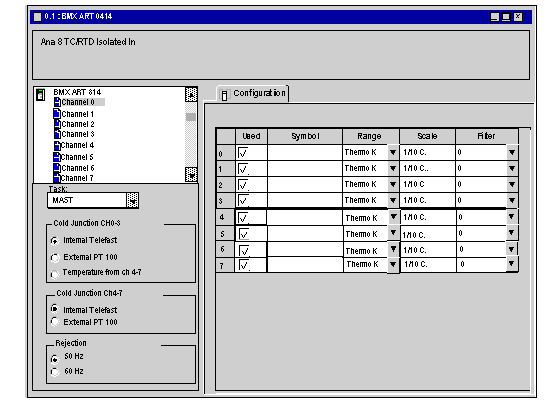Open the MAST task dropdown
This screenshot has height=402, width=548.
(132, 200)
